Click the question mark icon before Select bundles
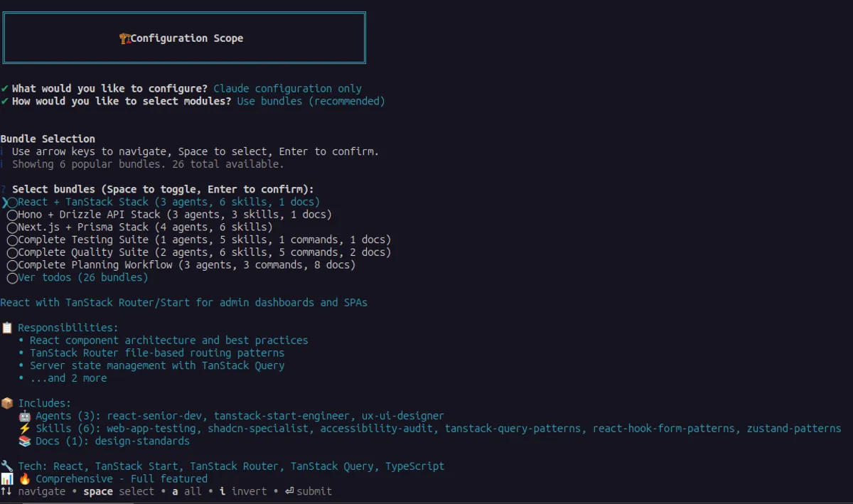 [3, 188]
